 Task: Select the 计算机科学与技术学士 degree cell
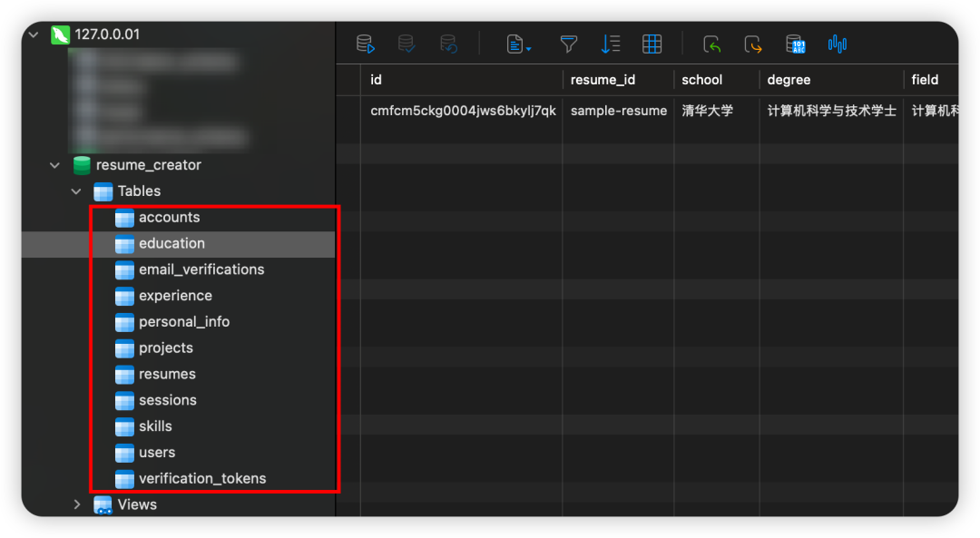pyautogui.click(x=832, y=111)
